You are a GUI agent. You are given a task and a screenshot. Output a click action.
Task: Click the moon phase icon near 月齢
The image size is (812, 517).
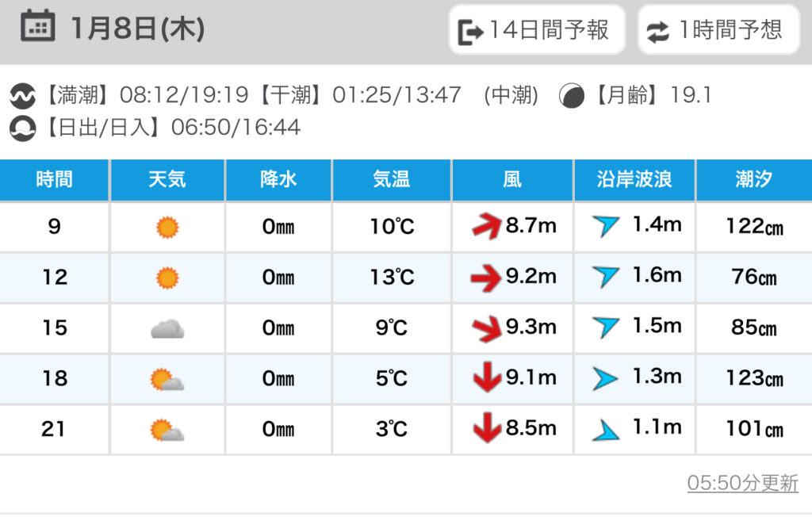click(x=570, y=97)
